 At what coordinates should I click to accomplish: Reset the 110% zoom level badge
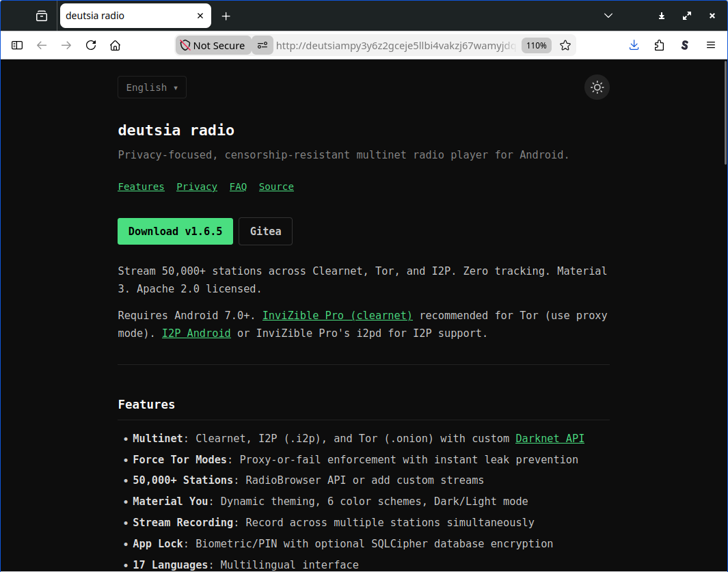[536, 46]
